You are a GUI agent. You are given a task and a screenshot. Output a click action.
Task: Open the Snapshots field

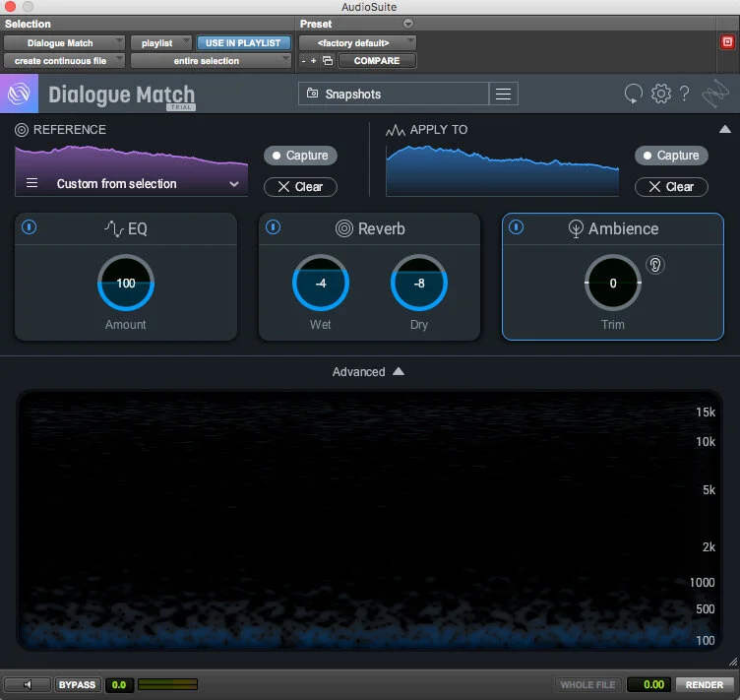tap(394, 94)
